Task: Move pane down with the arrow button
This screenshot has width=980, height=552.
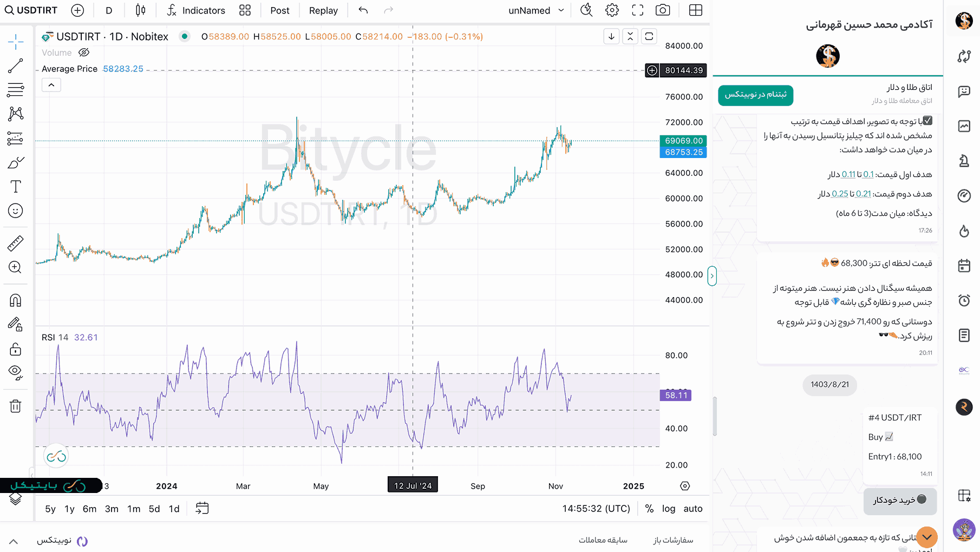Action: pos(611,36)
